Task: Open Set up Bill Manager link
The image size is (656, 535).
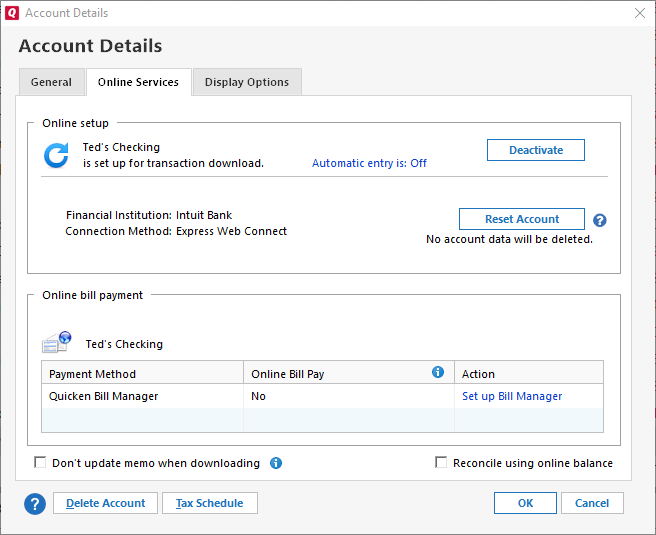Action: (x=512, y=396)
